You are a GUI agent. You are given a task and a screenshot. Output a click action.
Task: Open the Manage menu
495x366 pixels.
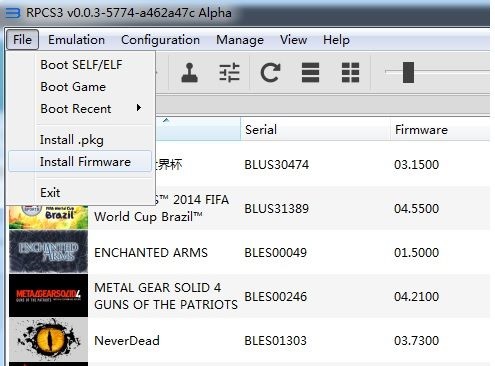(240, 40)
